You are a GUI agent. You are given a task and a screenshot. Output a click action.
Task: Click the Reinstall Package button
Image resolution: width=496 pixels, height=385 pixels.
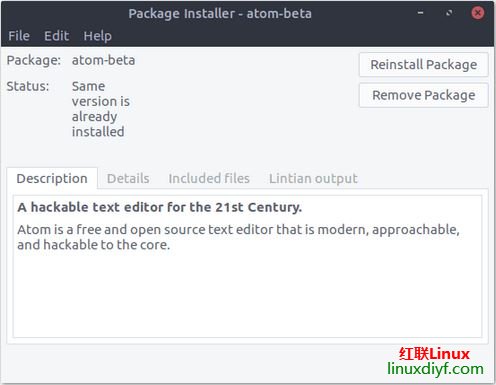click(424, 65)
